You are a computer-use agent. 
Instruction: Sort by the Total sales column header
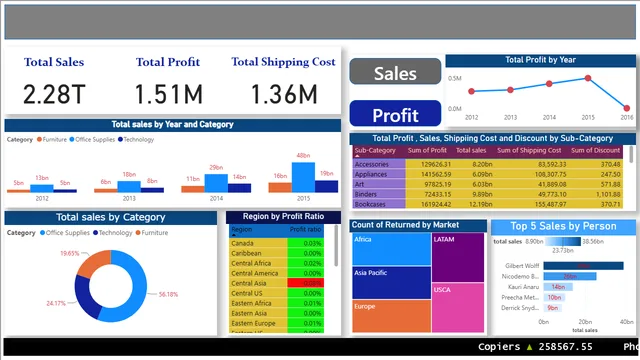tap(471, 151)
